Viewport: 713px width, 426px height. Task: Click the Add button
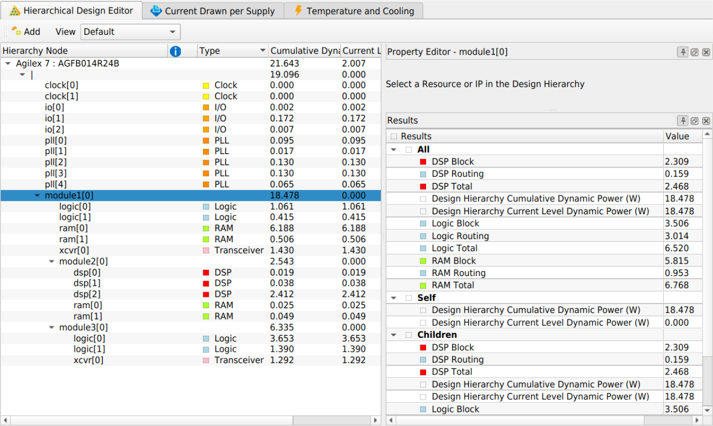point(26,32)
